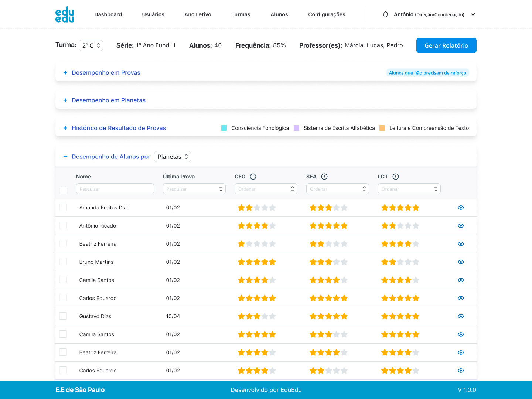532x399 pixels.
Task: Open Última Prova filter dropdown
Action: [x=194, y=189]
